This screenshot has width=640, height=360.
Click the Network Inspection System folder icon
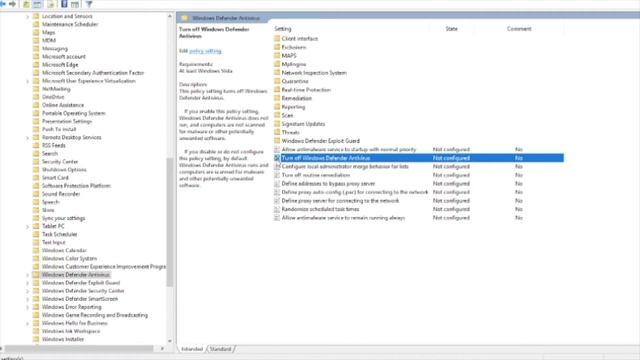(277, 73)
